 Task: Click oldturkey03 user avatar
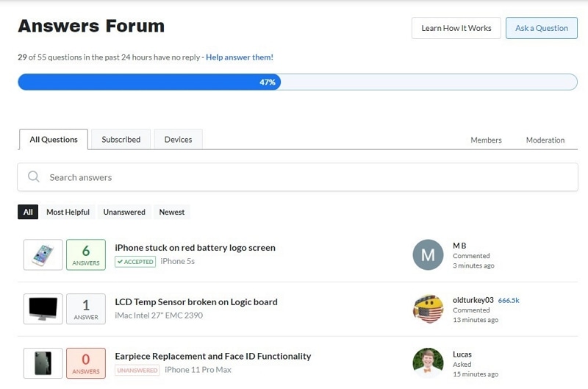coord(428,309)
